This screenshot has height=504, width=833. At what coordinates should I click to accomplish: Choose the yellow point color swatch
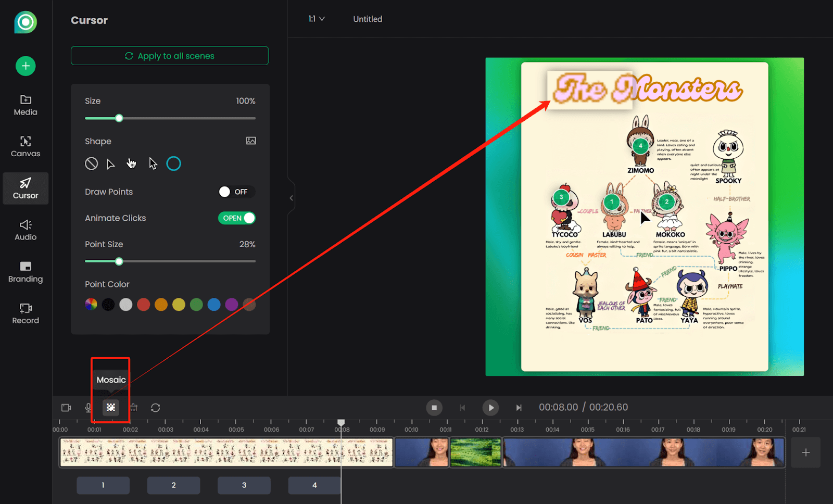point(179,305)
